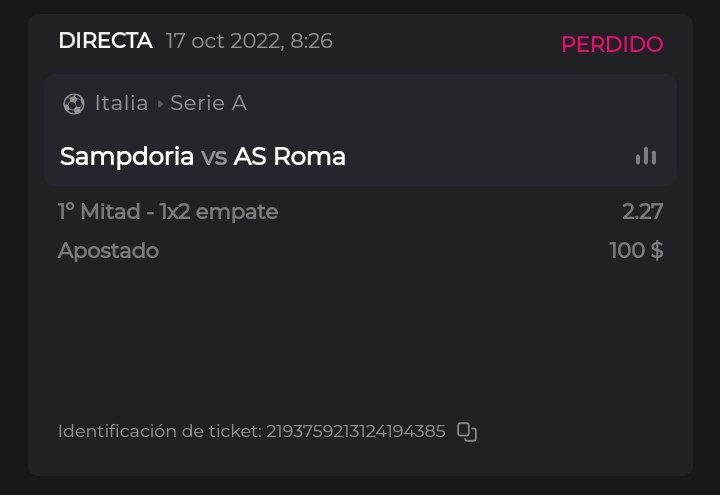Open the Serie A league link
Image resolution: width=720 pixels, height=495 pixels.
pyautogui.click(x=208, y=103)
